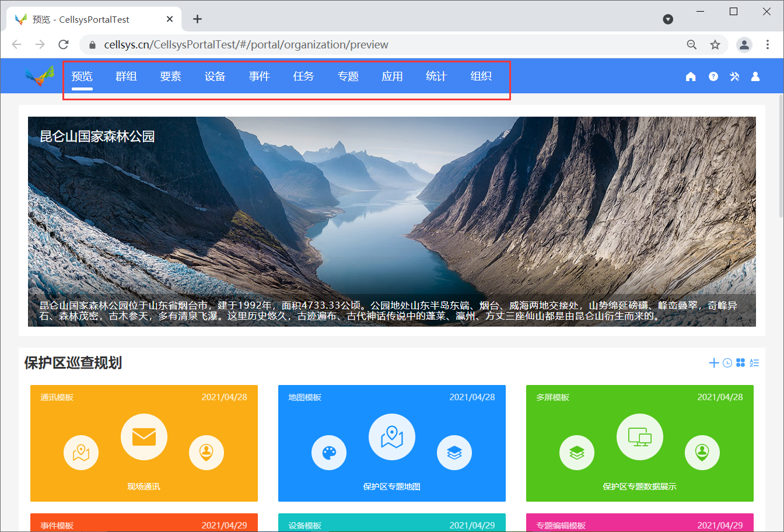Click the park description text on the banner
The image size is (784, 532).
tap(388, 311)
